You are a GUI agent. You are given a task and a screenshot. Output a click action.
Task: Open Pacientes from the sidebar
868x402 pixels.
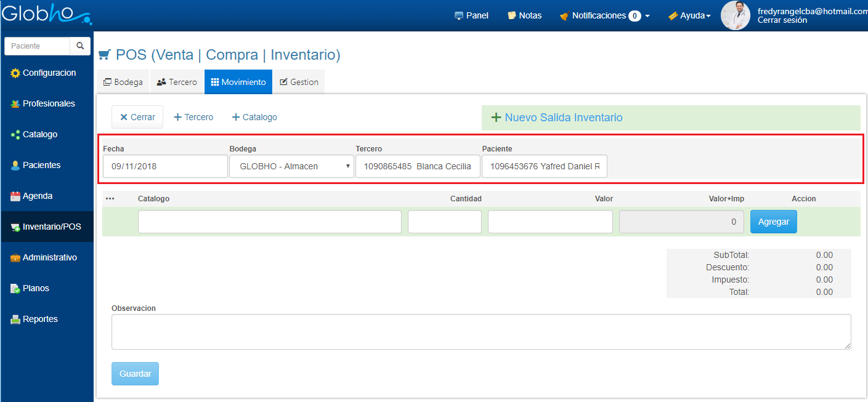click(x=41, y=166)
